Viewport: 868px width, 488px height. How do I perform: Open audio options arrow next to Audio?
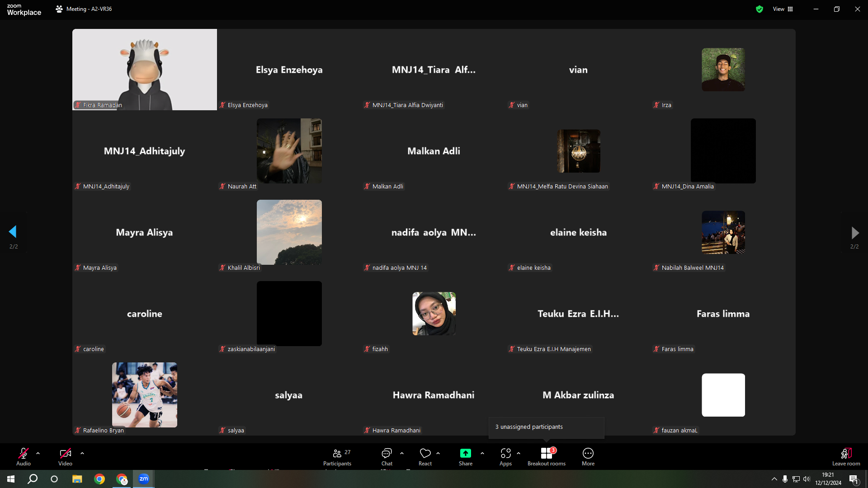point(38,453)
